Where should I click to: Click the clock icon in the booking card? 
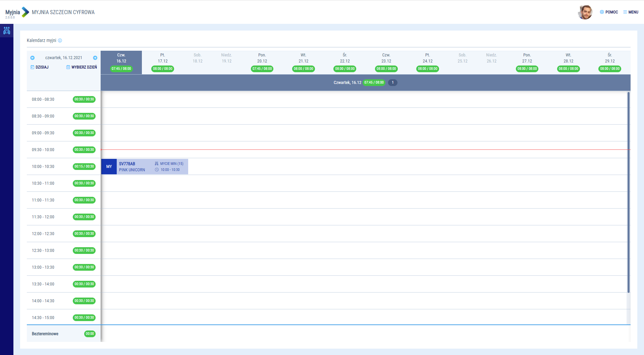157,170
